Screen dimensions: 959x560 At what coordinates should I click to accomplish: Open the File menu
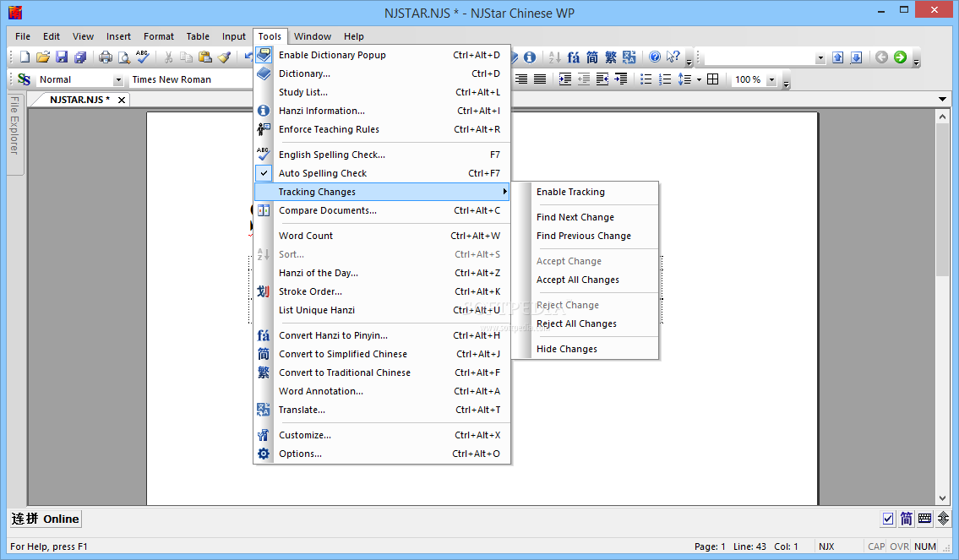coord(23,36)
